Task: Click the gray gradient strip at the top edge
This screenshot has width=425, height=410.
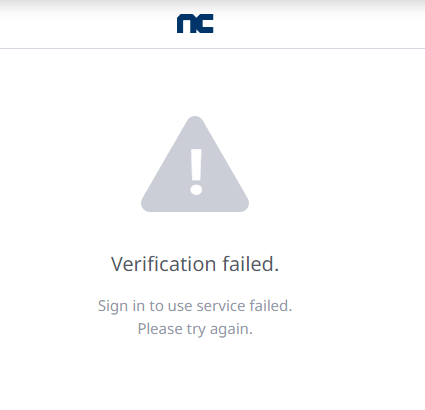Action: [212, 5]
